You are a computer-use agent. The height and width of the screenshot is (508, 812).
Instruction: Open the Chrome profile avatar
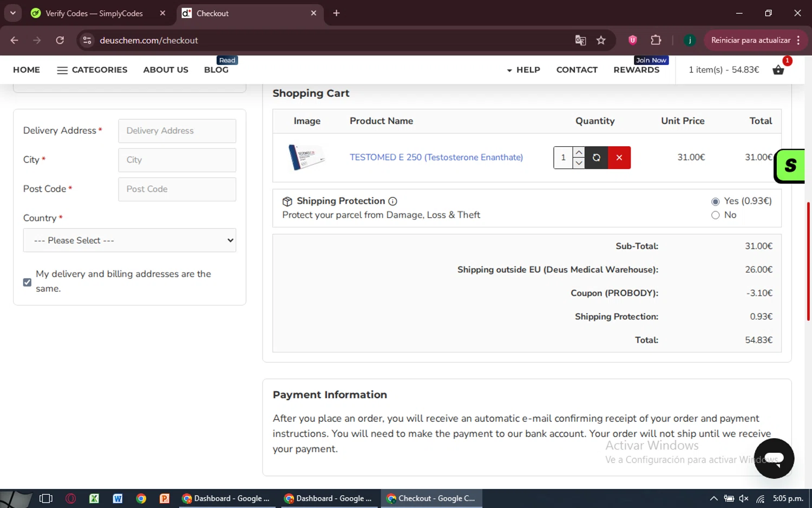pos(690,40)
